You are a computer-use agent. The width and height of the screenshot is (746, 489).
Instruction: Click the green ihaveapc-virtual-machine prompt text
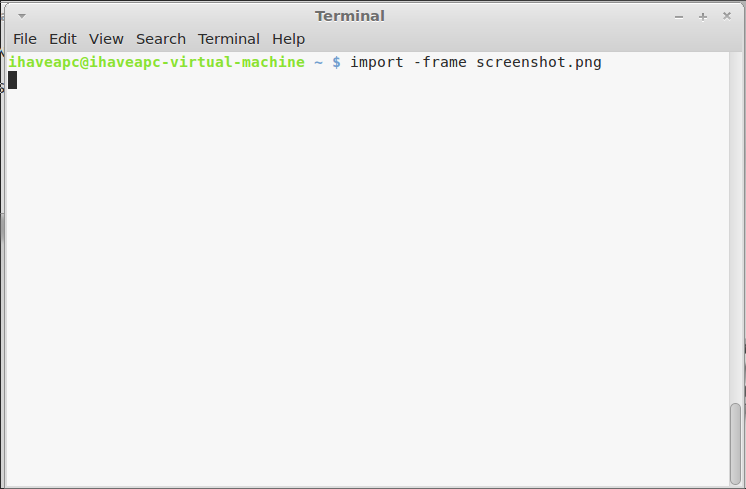click(157, 62)
